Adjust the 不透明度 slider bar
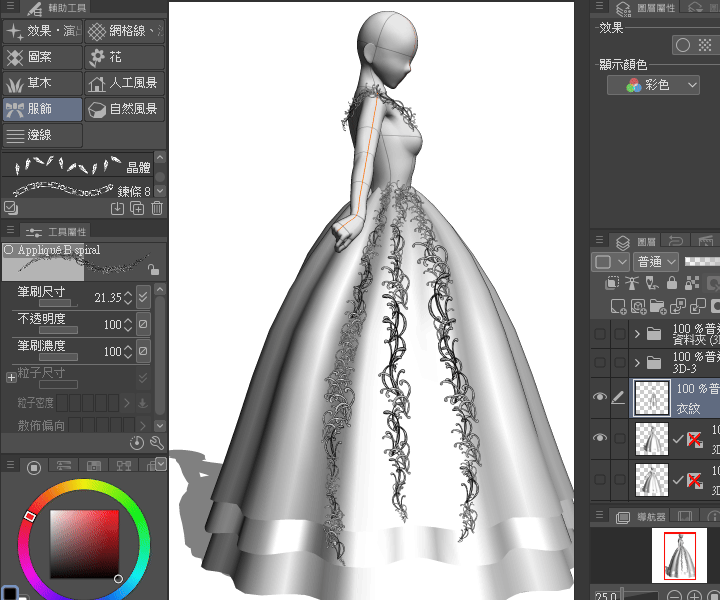 (58, 330)
